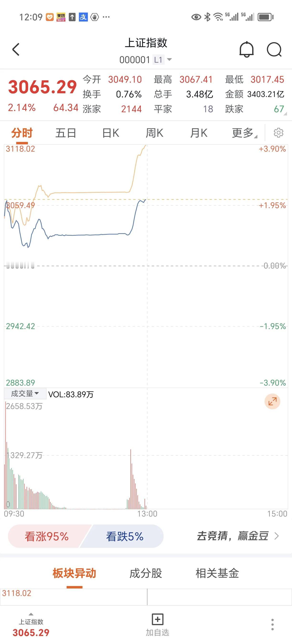The image size is (292, 644).
Task: Open the 相关基金 tab
Action: (x=217, y=573)
